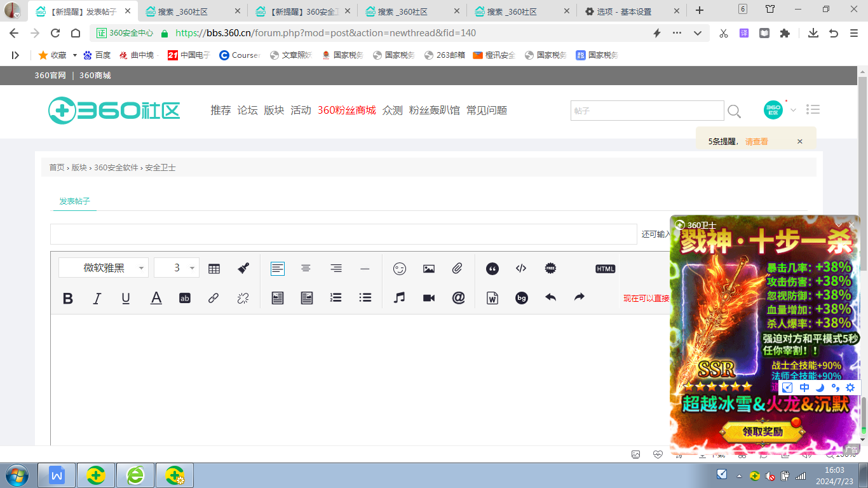The width and height of the screenshot is (868, 488).
Task: Apply italic formatting
Action: point(97,298)
